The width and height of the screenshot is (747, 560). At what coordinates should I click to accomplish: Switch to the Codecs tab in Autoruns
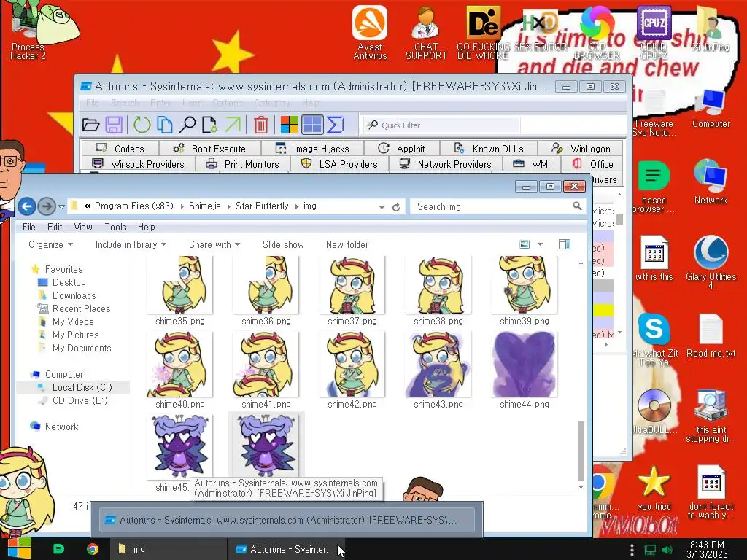click(120, 149)
